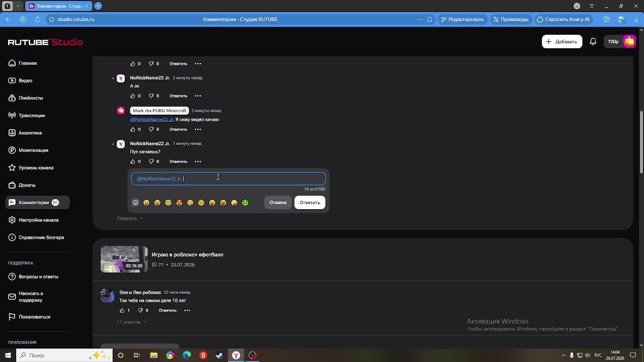644x362 pixels.
Task: Click the Добавить button
Action: pos(562,42)
